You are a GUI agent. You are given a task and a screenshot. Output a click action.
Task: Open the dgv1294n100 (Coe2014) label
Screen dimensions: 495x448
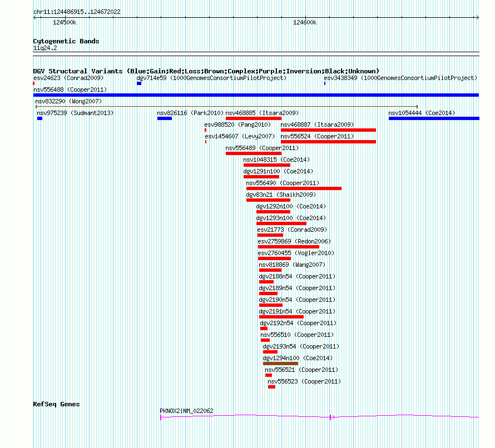click(x=298, y=358)
